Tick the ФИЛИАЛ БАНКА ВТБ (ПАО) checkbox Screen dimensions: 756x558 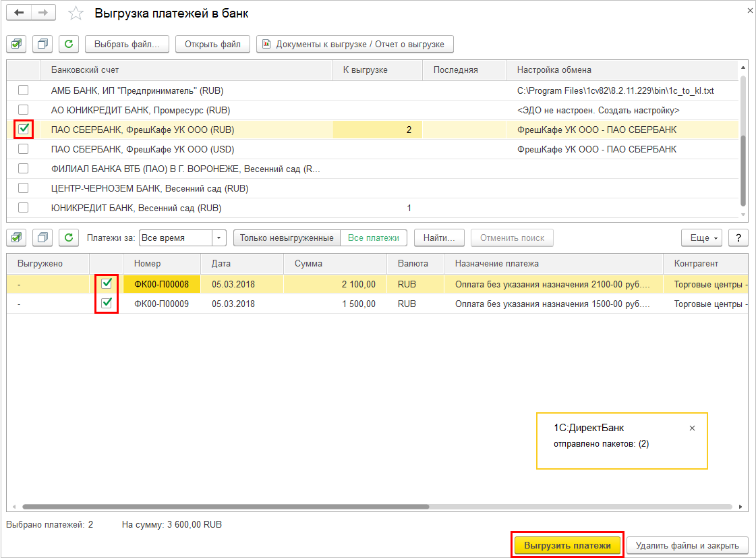tap(23, 168)
